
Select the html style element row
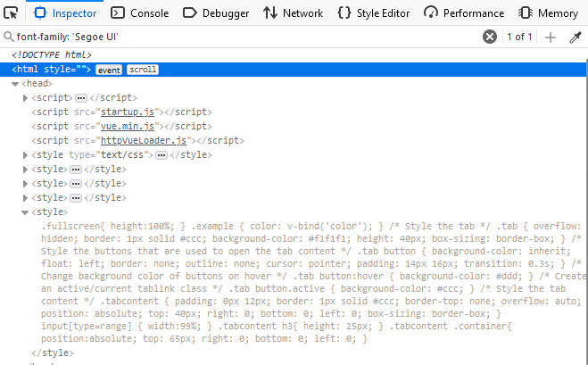(293, 70)
